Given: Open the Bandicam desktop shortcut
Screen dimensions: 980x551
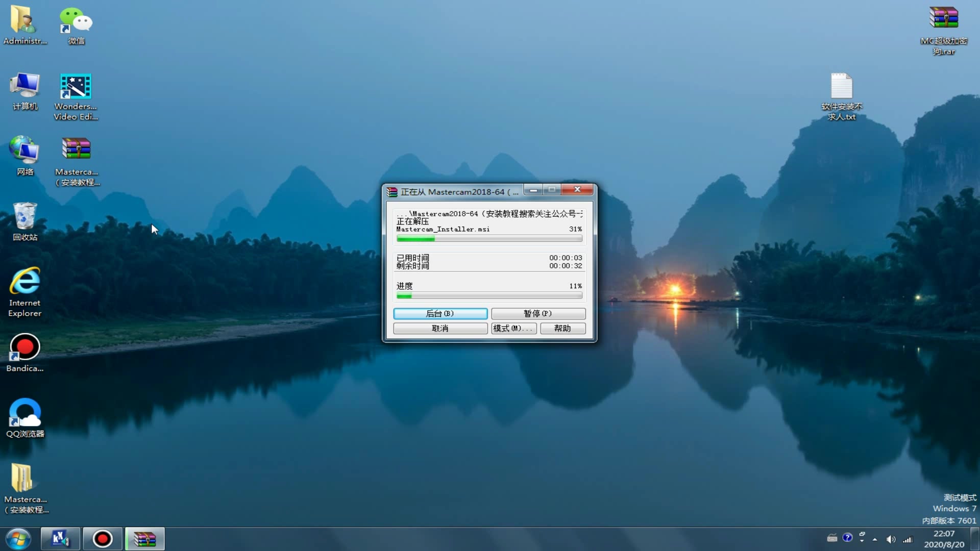Looking at the screenshot, I should (x=24, y=352).
